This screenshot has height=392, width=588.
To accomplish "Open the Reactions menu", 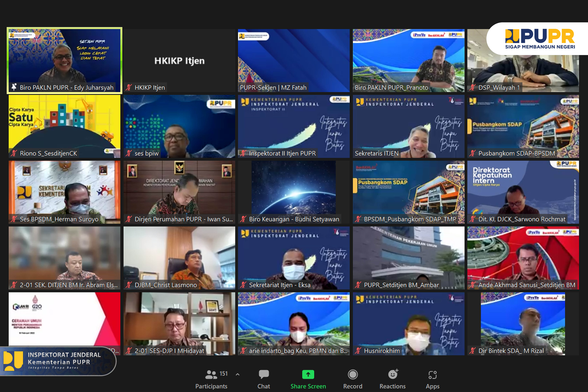I will (392, 379).
